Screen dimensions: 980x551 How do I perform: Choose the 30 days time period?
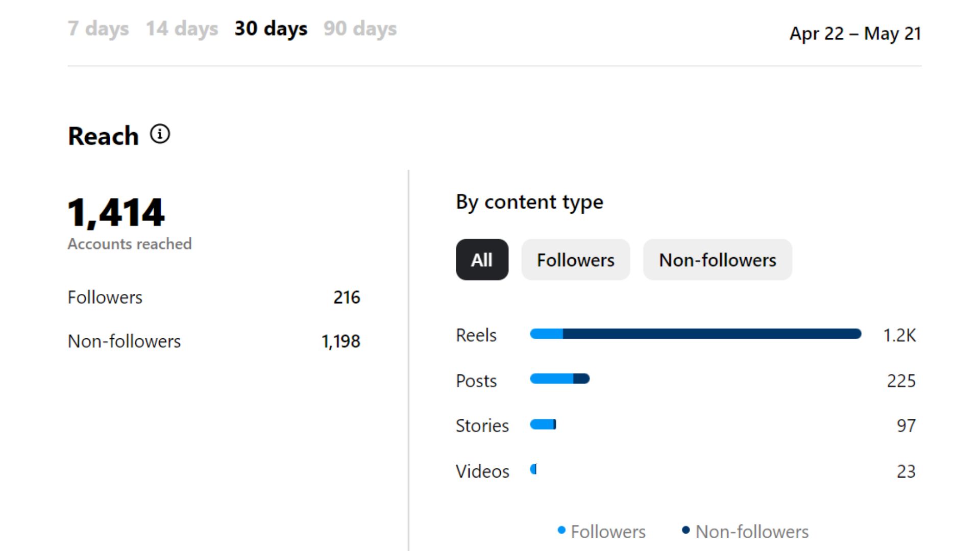point(271,29)
